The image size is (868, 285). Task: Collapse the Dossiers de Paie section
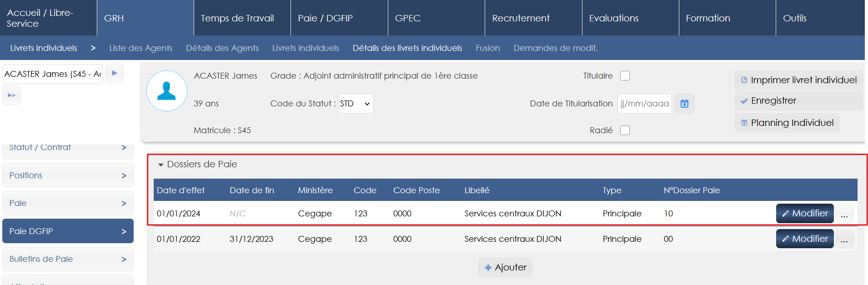[161, 165]
